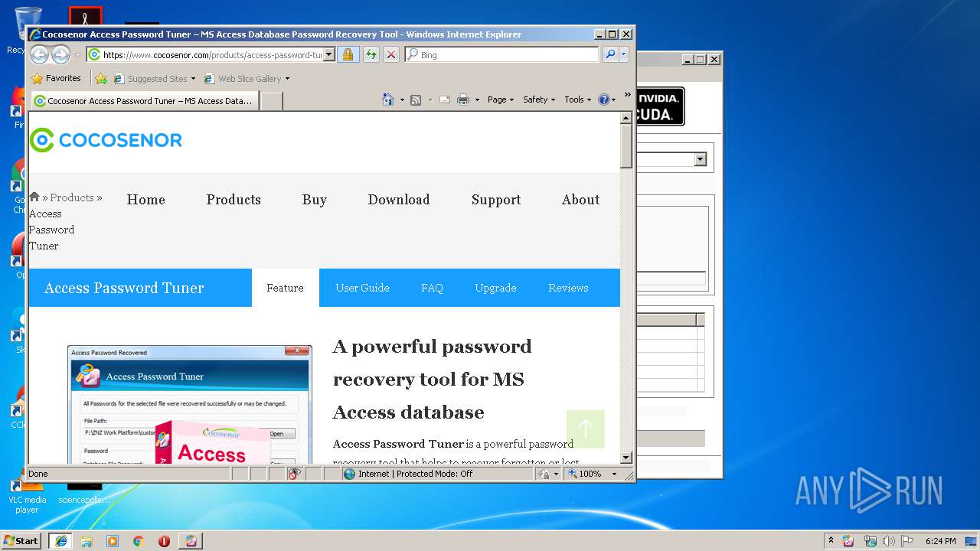Switch to the User Guide tab
The height and width of the screenshot is (551, 980).
coord(363,288)
